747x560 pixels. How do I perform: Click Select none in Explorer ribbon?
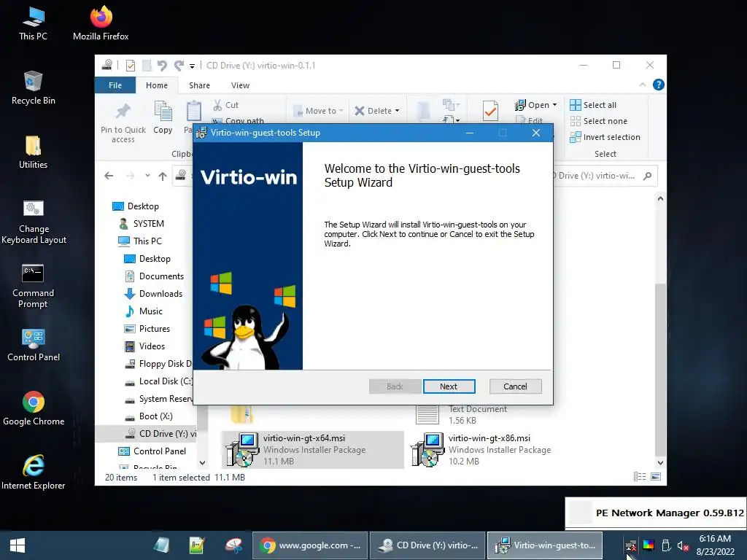pos(599,121)
